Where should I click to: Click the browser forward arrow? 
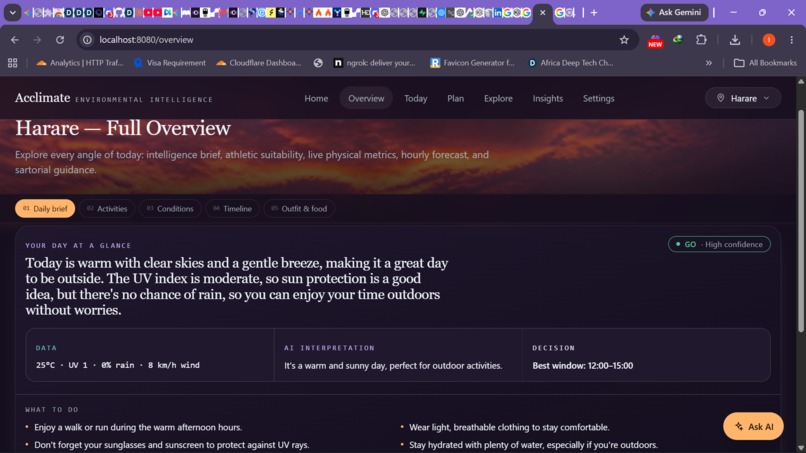coord(37,40)
